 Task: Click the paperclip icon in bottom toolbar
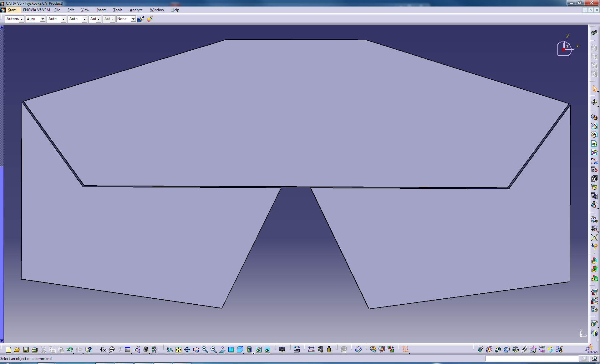click(524, 350)
